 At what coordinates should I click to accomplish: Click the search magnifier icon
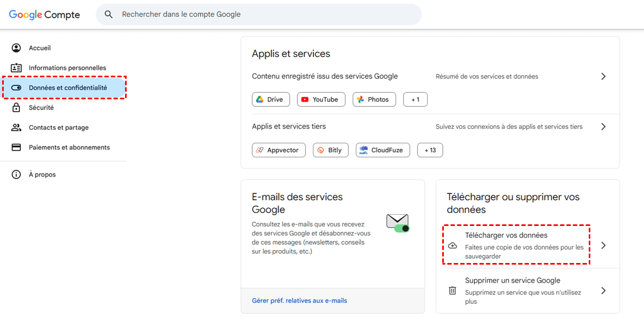point(109,14)
